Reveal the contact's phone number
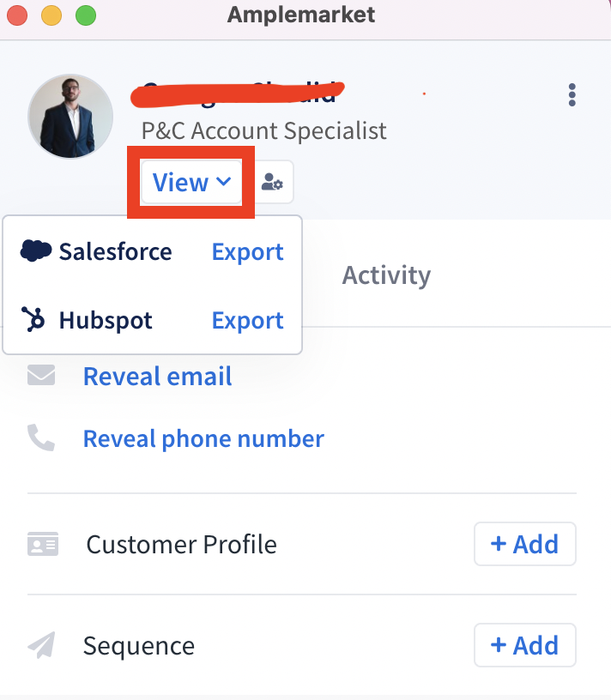 click(203, 439)
